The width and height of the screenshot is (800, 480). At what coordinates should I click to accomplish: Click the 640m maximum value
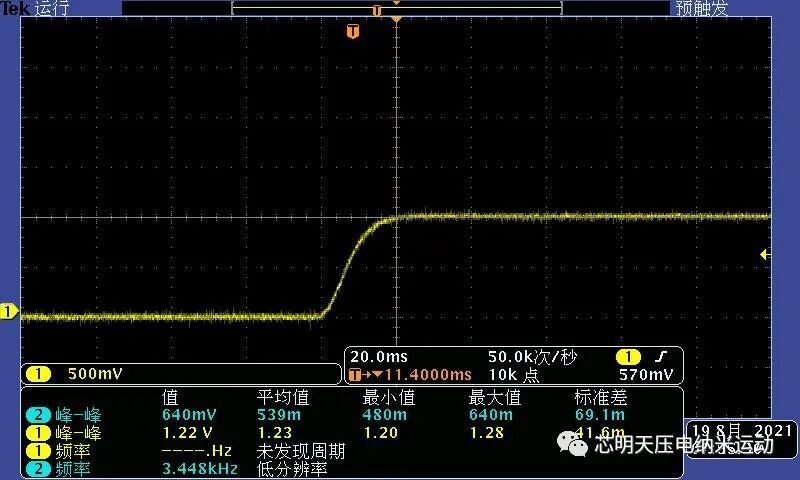coord(491,415)
